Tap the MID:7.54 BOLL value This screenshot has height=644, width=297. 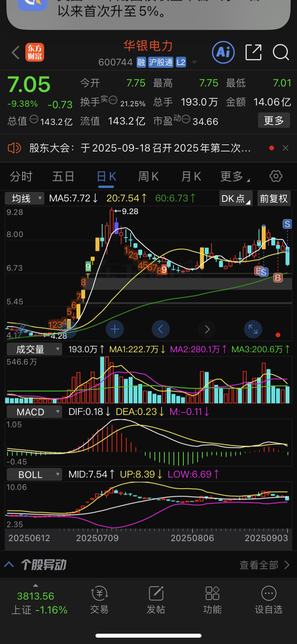(x=92, y=475)
